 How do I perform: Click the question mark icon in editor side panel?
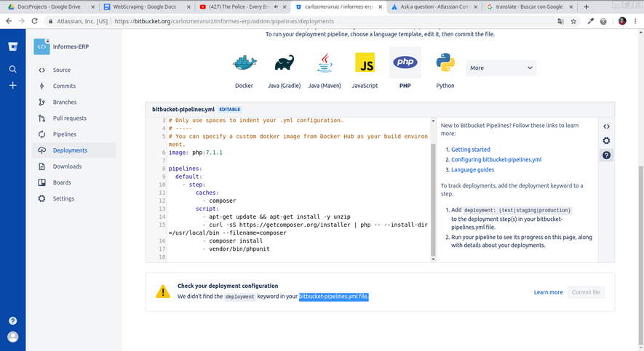[x=606, y=155]
